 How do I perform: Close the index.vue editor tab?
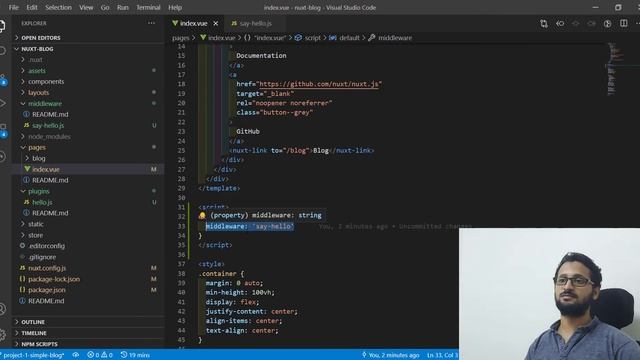click(x=216, y=24)
